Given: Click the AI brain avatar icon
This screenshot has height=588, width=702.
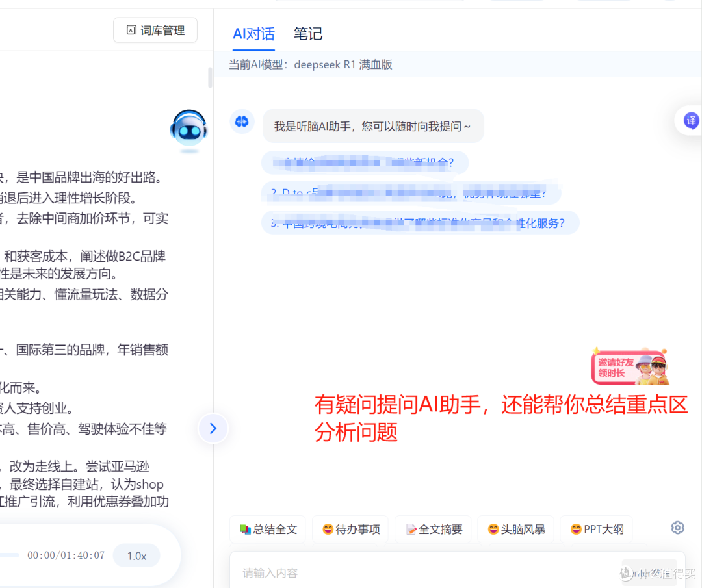Looking at the screenshot, I should [x=242, y=121].
